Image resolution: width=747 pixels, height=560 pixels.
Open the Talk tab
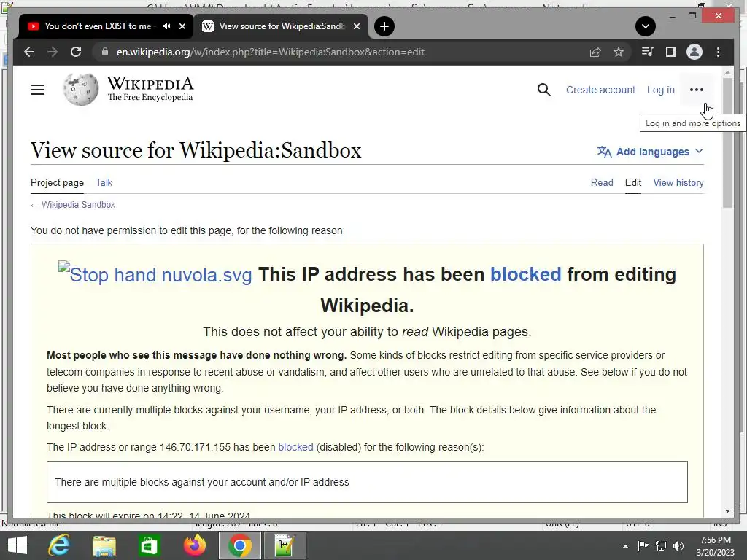pyautogui.click(x=104, y=182)
